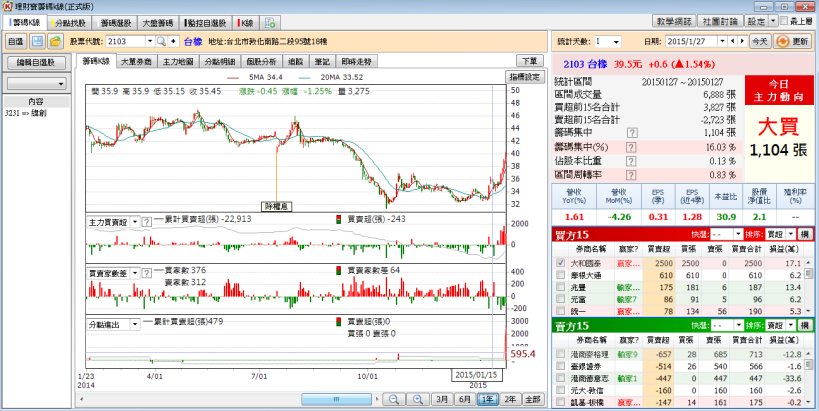Screen dimensions: 819x411
Task: Toggle 最上層 always-on-top checkbox
Action: click(x=784, y=21)
